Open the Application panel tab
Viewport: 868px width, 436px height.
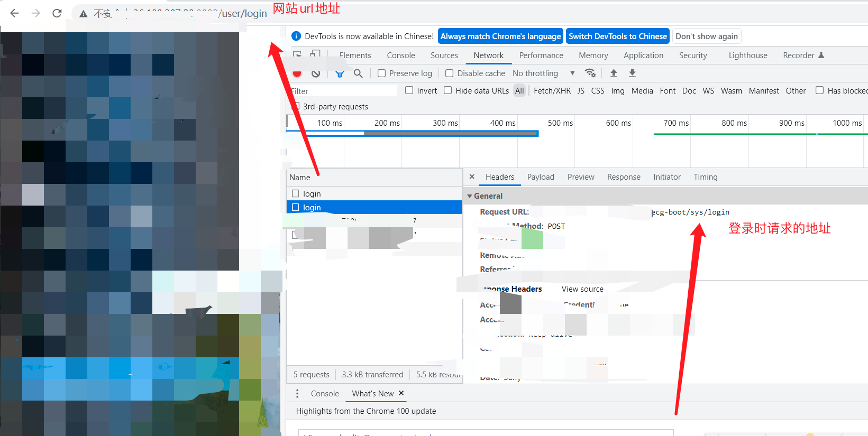pos(643,55)
